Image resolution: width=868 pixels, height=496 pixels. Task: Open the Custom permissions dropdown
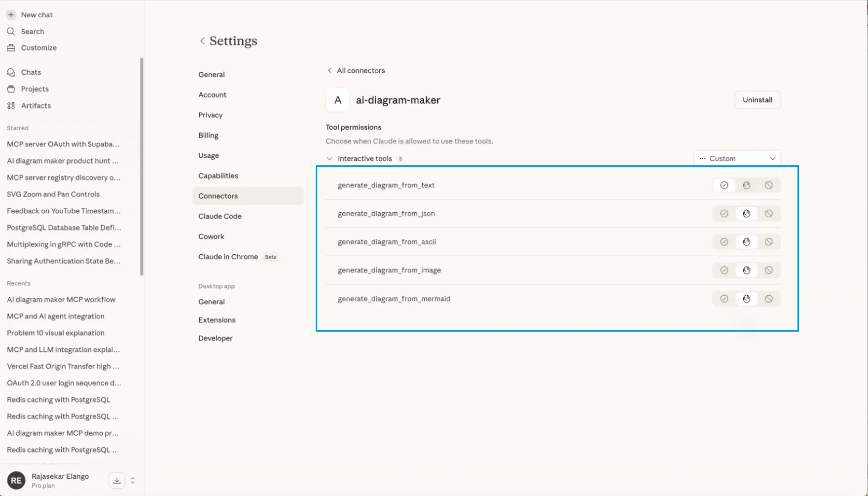click(737, 158)
